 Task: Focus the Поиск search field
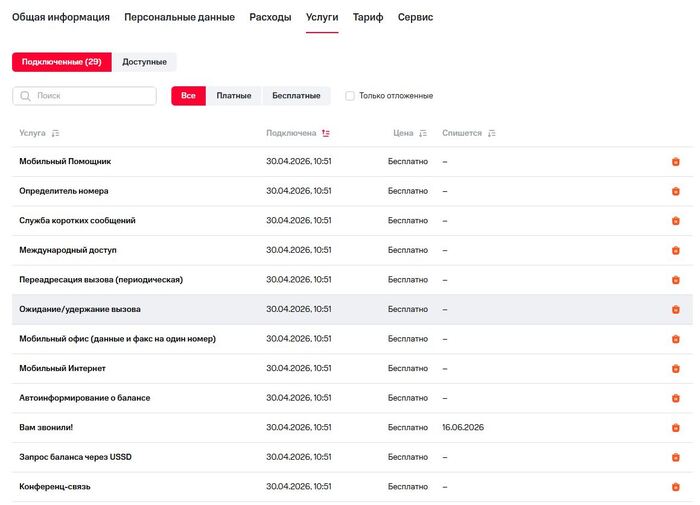(84, 96)
